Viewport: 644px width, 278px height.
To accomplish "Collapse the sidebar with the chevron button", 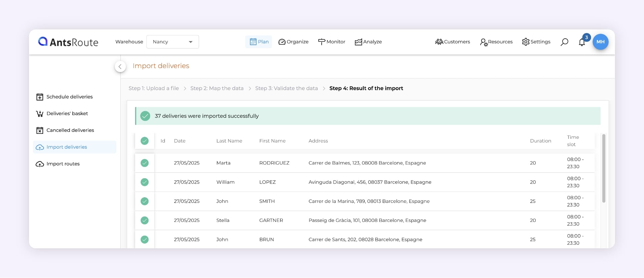I will pyautogui.click(x=120, y=66).
